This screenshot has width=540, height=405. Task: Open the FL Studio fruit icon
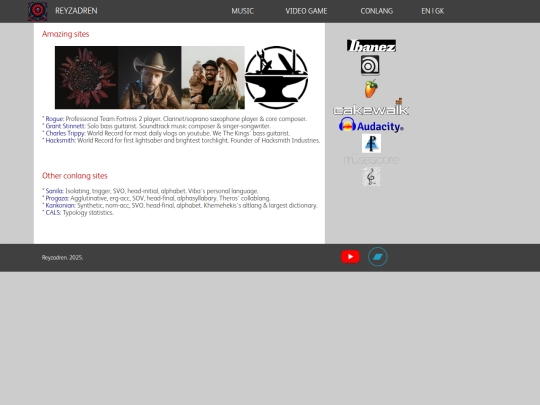pos(371,89)
